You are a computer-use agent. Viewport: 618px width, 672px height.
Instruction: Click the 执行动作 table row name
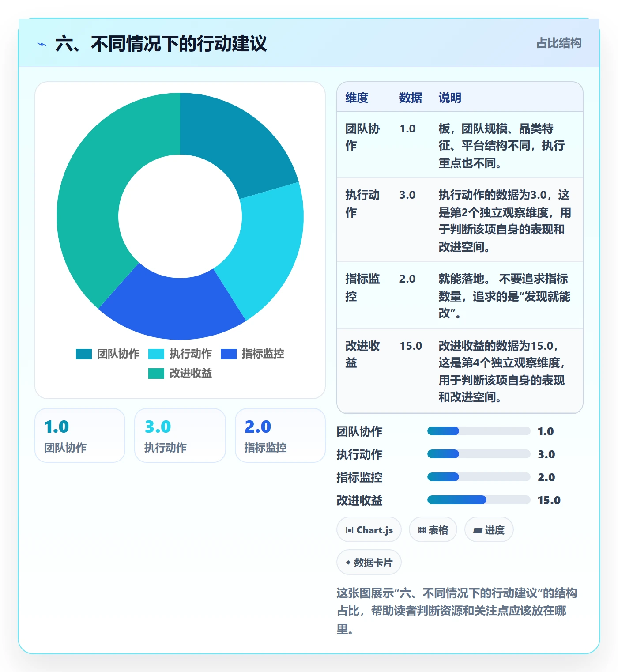point(362,204)
